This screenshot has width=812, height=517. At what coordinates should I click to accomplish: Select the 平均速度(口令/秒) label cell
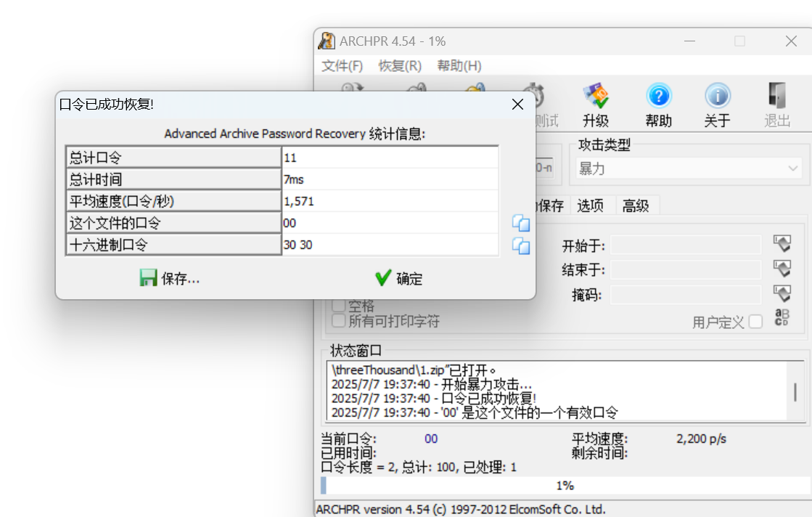(173, 201)
